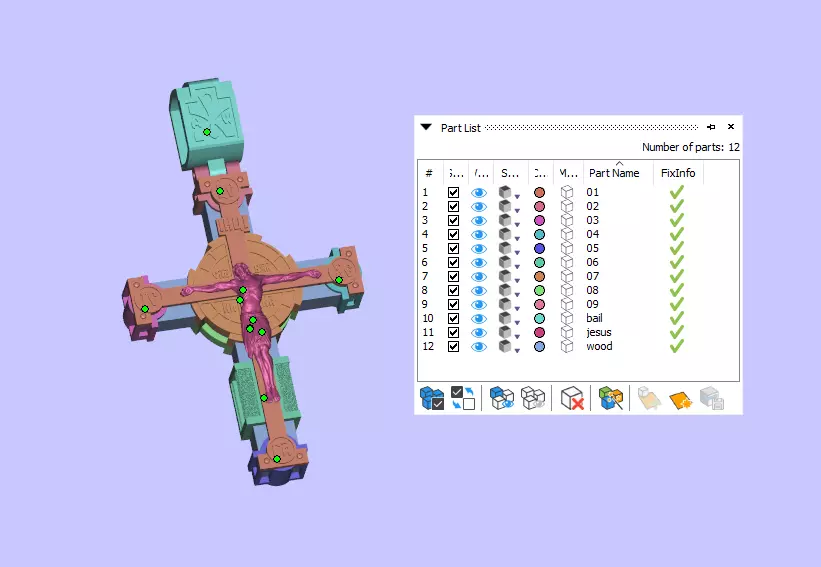
Task: Click the mesh cube icon for bail
Action: 567,318
